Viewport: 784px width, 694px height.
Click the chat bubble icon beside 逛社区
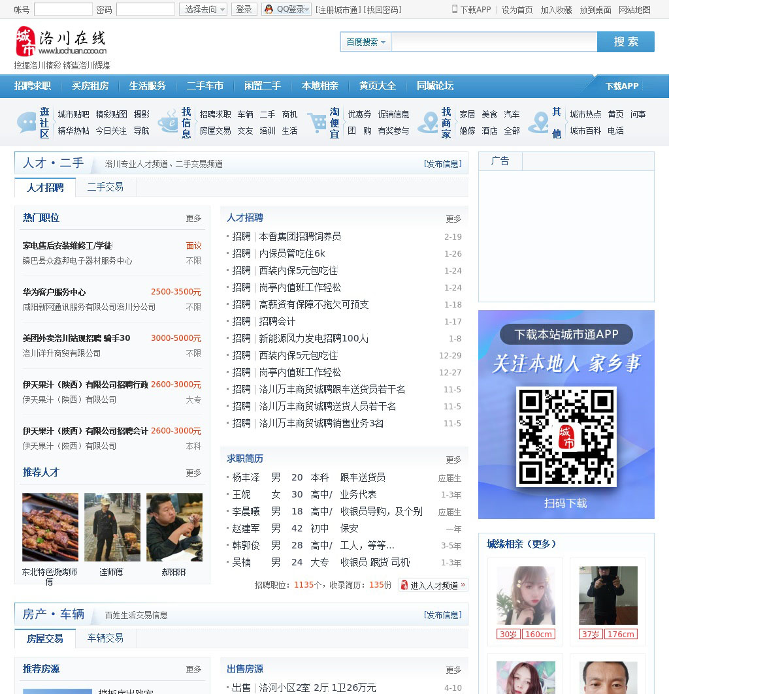[27, 122]
